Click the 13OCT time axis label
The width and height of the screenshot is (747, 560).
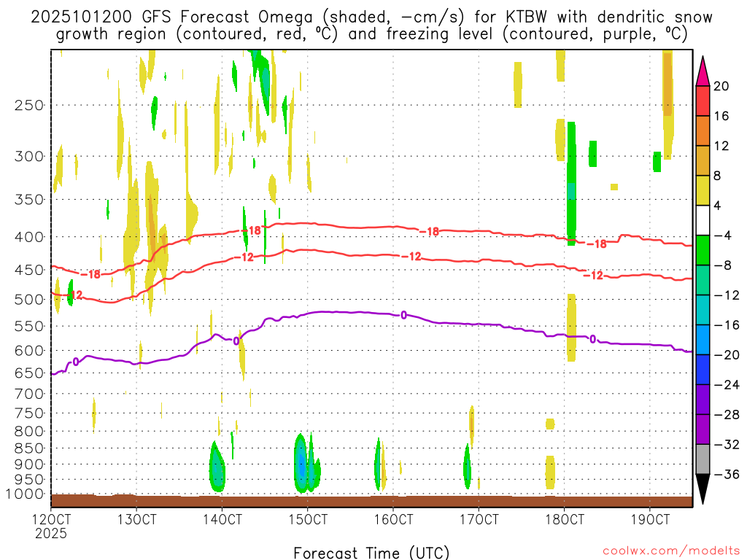point(136,519)
